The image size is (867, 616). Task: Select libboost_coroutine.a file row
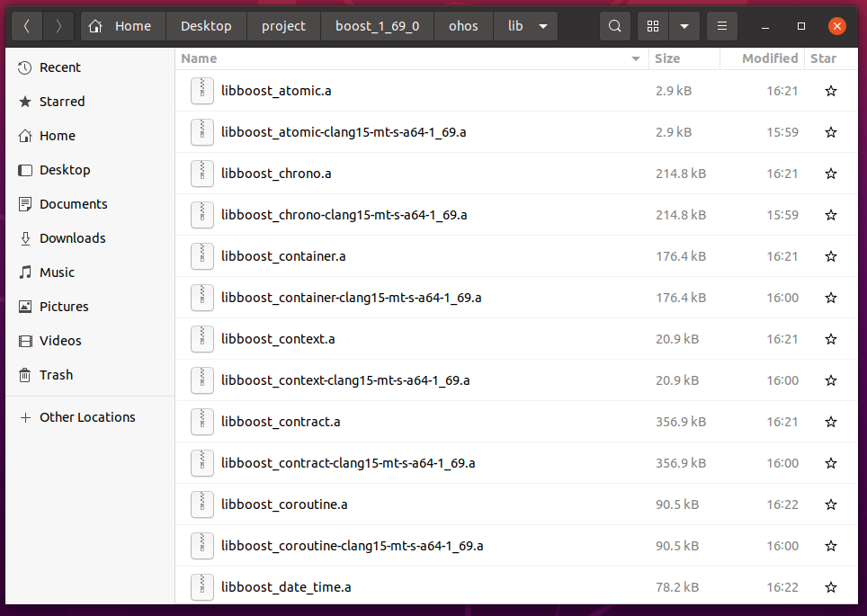pos(516,504)
